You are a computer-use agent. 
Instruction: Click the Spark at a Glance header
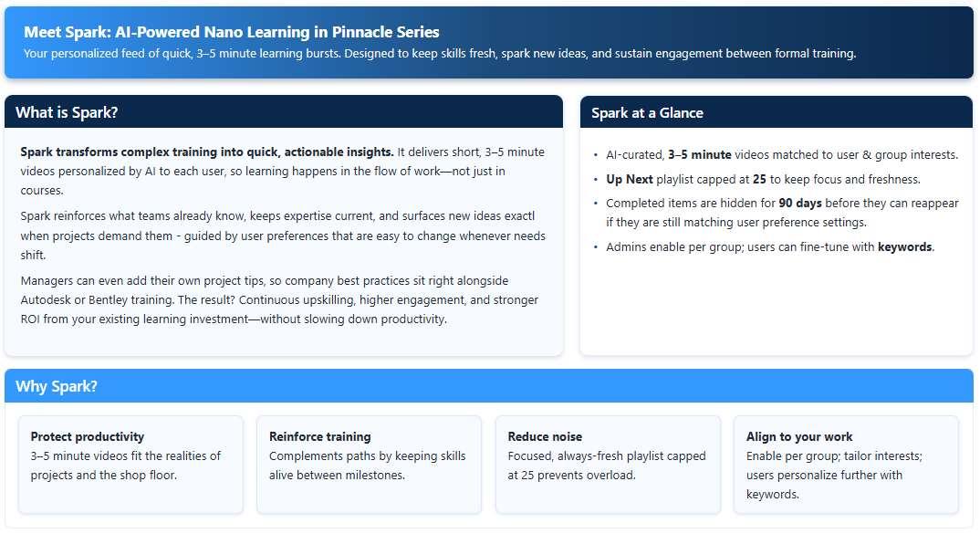point(647,113)
